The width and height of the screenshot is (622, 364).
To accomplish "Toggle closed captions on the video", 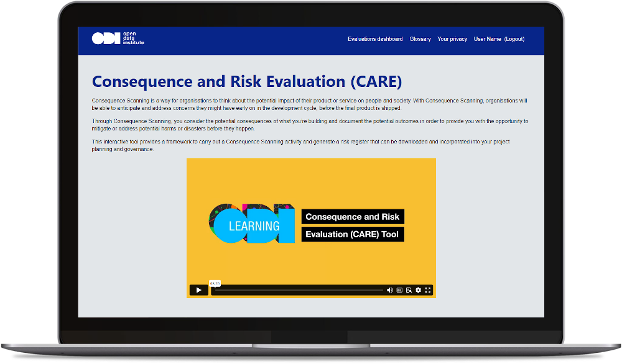I will point(399,290).
